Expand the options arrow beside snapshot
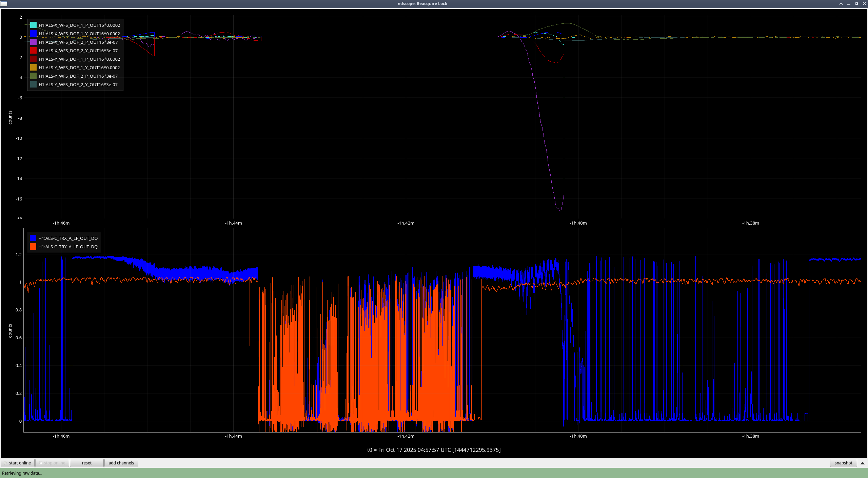This screenshot has width=868, height=478. (x=863, y=463)
